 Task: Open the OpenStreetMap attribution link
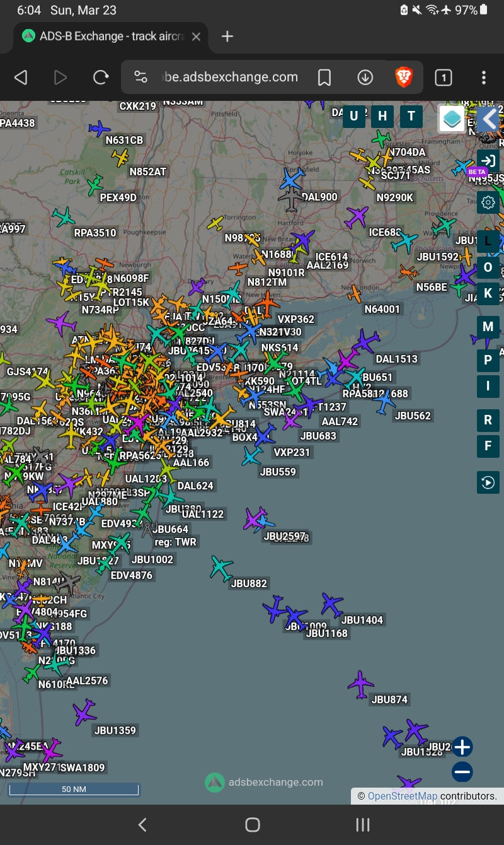pyautogui.click(x=402, y=796)
